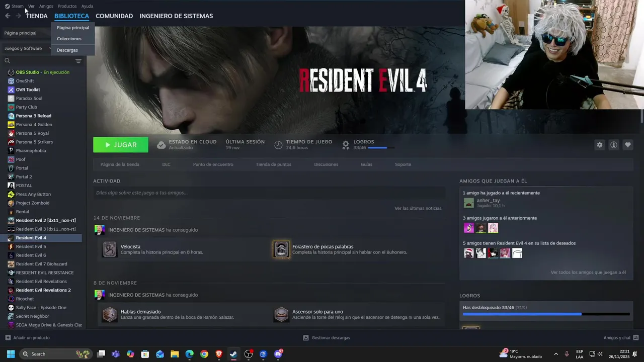The height and width of the screenshot is (362, 644).
Task: Click the Amigos y chat label
Action: [x=617, y=338]
